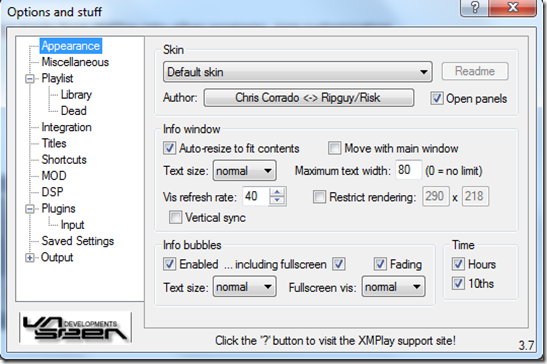
Task: Open the Info window Text size dropdown
Action: (245, 171)
